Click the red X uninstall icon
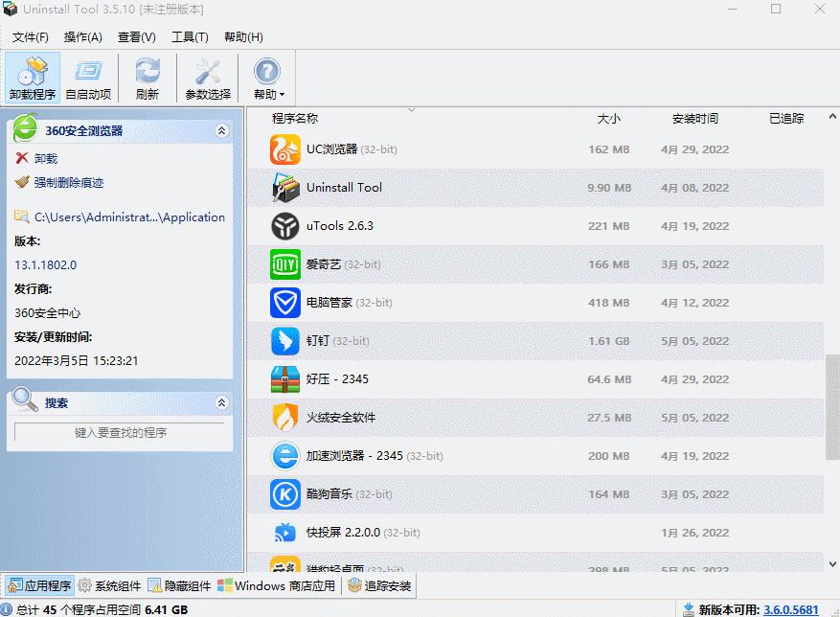This screenshot has height=617, width=840. click(22, 158)
